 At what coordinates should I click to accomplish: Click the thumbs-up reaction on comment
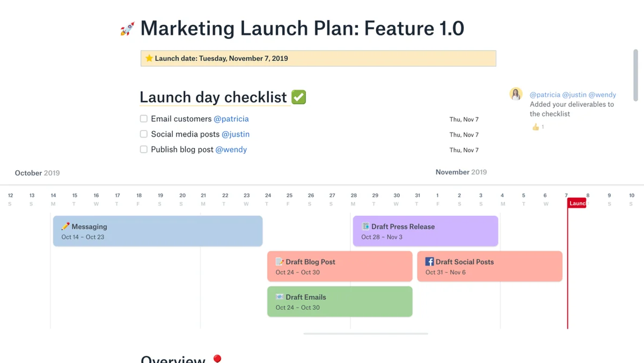click(x=536, y=127)
